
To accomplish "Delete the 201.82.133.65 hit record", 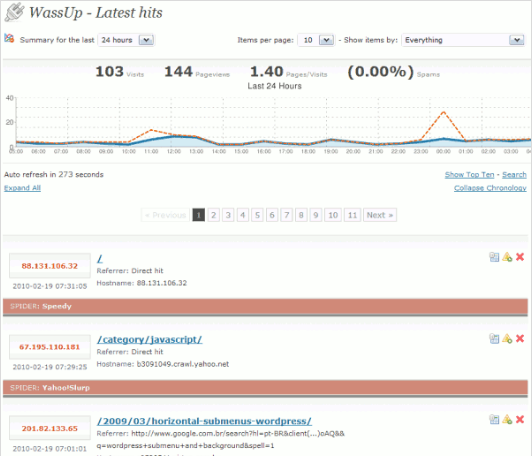I will point(520,420).
